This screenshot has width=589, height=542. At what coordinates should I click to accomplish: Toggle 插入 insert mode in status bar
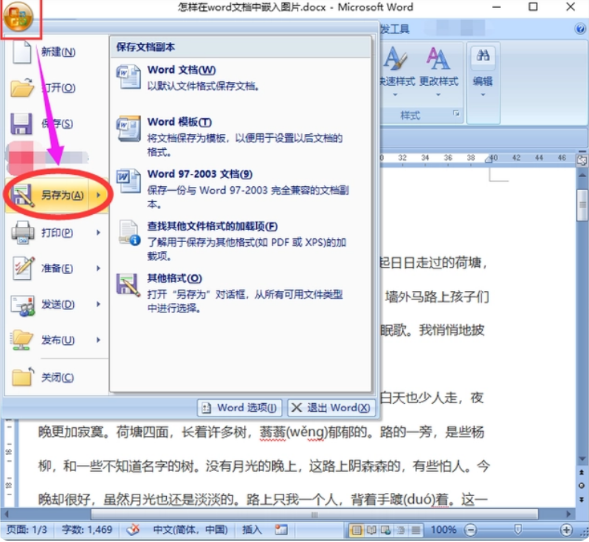point(252,530)
